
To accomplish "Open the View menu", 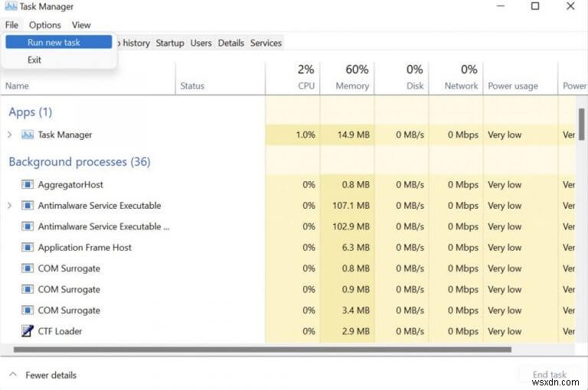I will pos(81,24).
